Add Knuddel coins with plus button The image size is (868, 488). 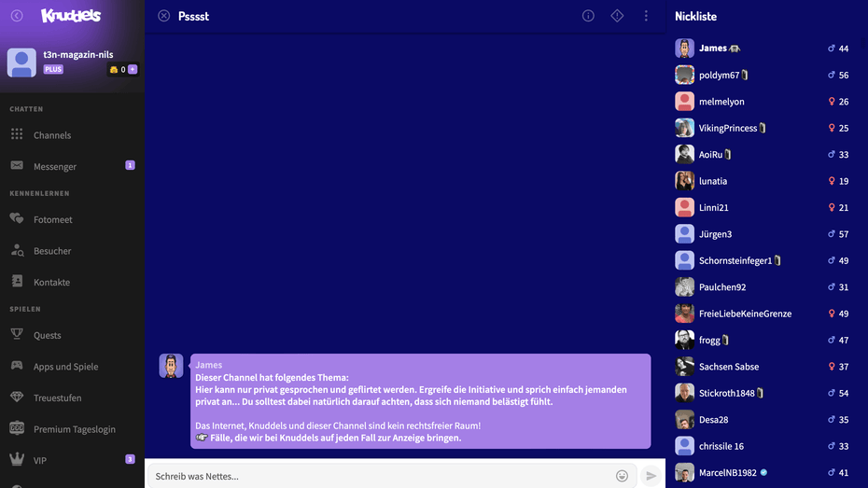coord(133,69)
